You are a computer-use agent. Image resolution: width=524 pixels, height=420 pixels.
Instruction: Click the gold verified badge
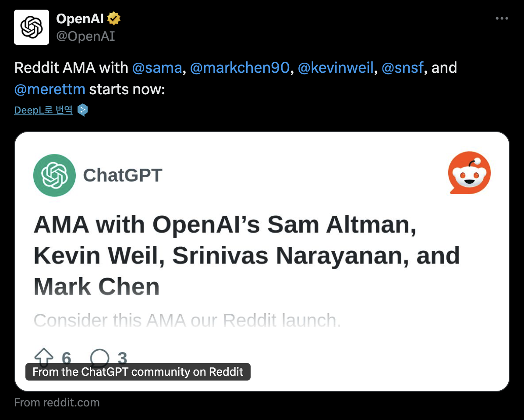[114, 19]
